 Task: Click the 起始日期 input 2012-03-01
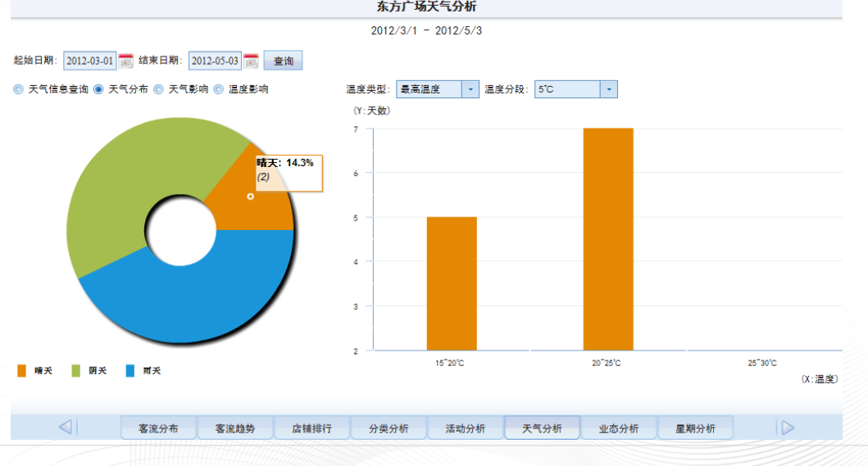click(89, 61)
